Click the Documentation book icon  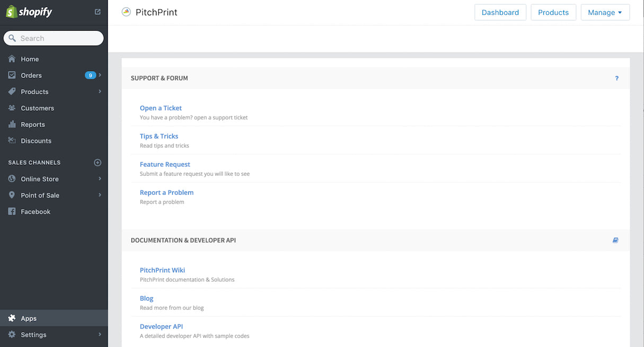pyautogui.click(x=615, y=240)
